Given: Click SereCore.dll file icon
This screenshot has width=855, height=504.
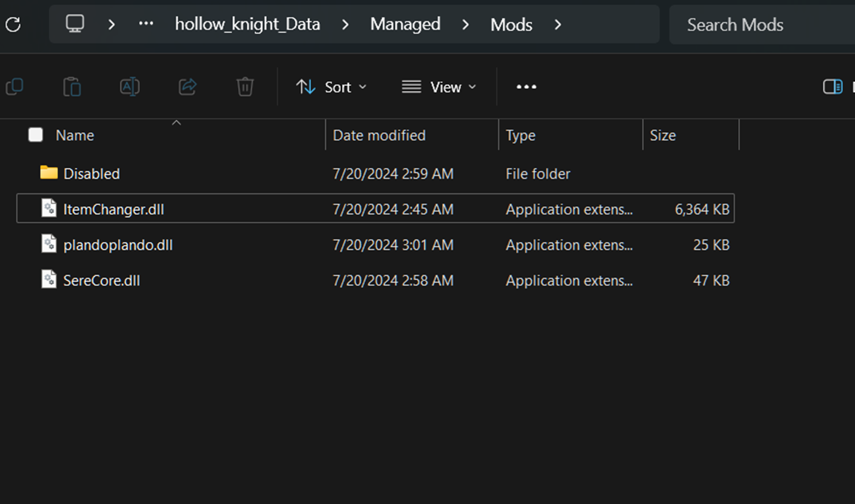Looking at the screenshot, I should click(x=49, y=279).
